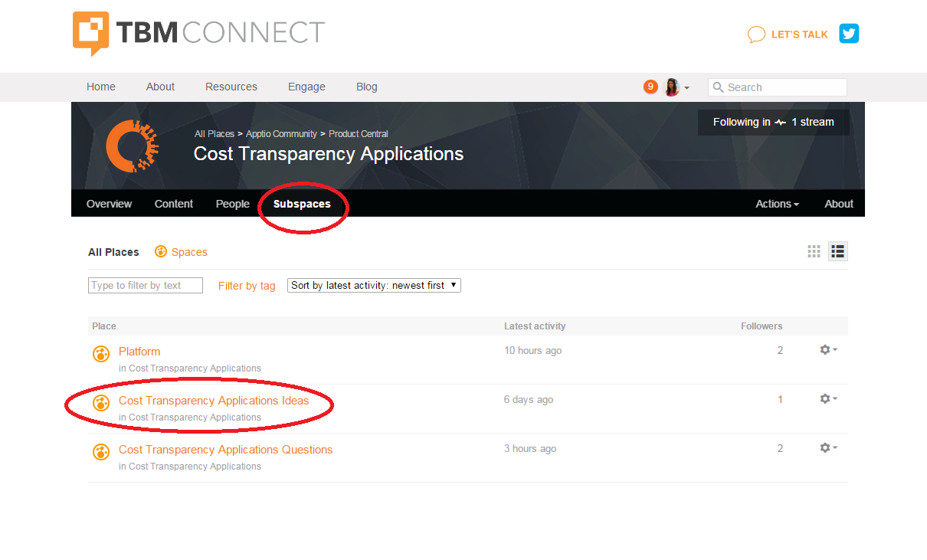
Task: Open the Resources menu
Action: pyautogui.click(x=231, y=87)
